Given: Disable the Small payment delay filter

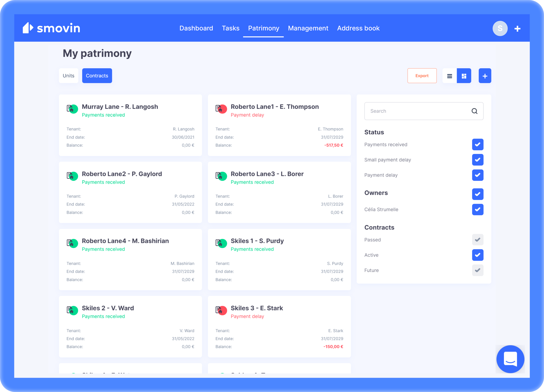Looking at the screenshot, I should click(x=477, y=159).
